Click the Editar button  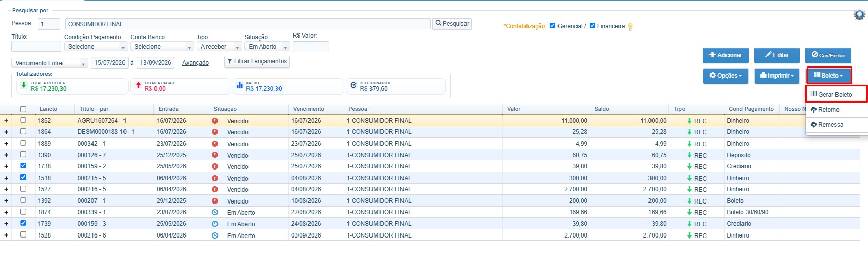[777, 55]
